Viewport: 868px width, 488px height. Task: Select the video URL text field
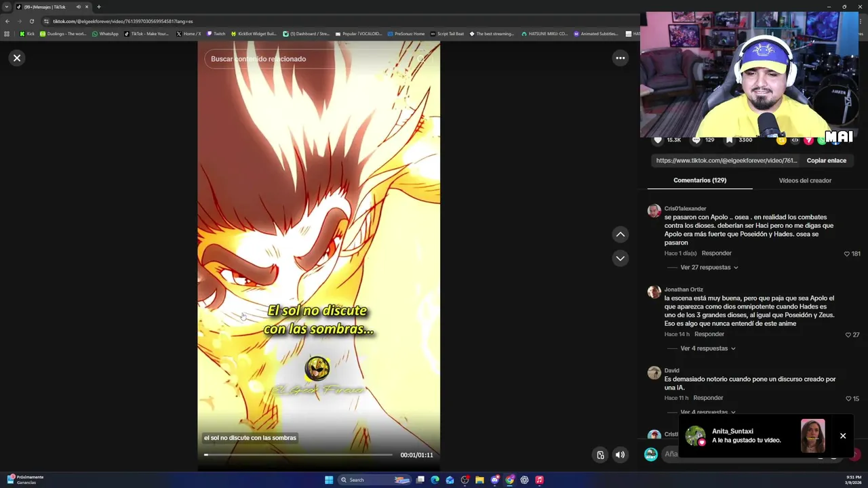[726, 161]
